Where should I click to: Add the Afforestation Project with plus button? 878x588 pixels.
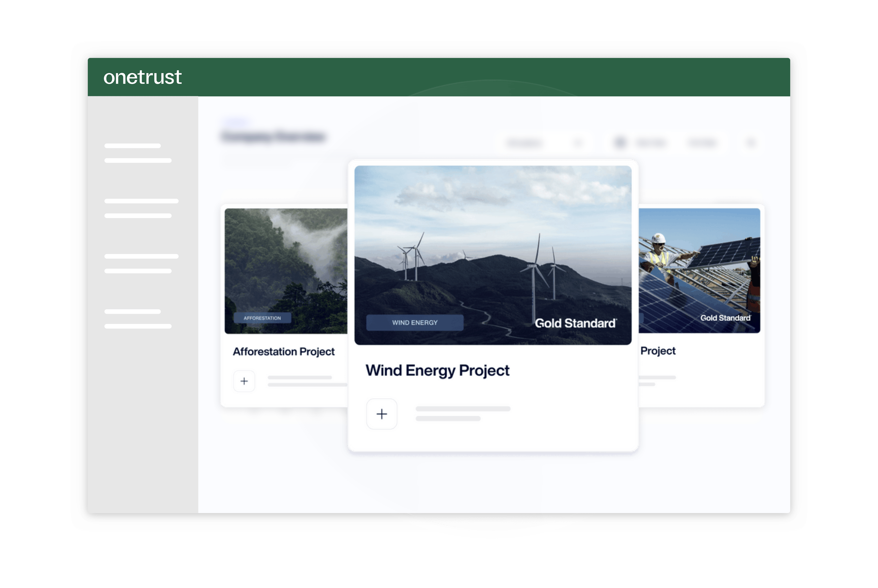click(244, 381)
